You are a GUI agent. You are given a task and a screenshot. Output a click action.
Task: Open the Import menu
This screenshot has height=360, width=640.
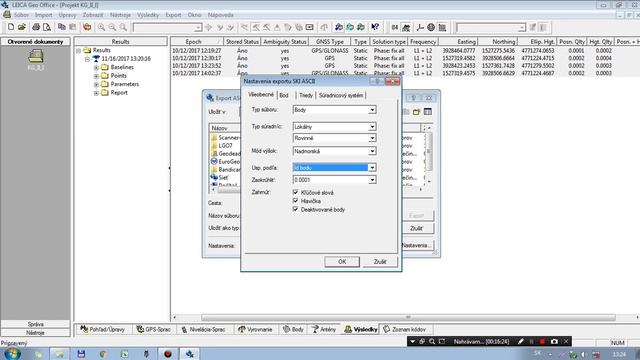(x=43, y=15)
